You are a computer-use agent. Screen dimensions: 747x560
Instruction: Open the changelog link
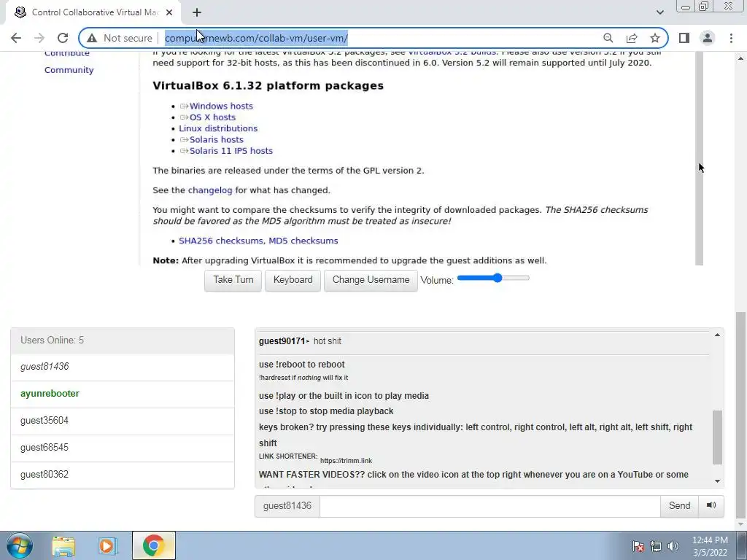[210, 190]
